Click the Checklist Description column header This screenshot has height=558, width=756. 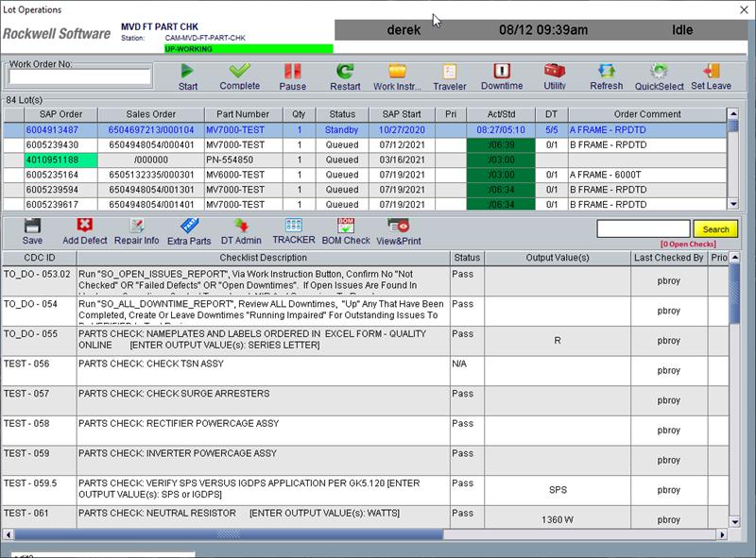264,258
